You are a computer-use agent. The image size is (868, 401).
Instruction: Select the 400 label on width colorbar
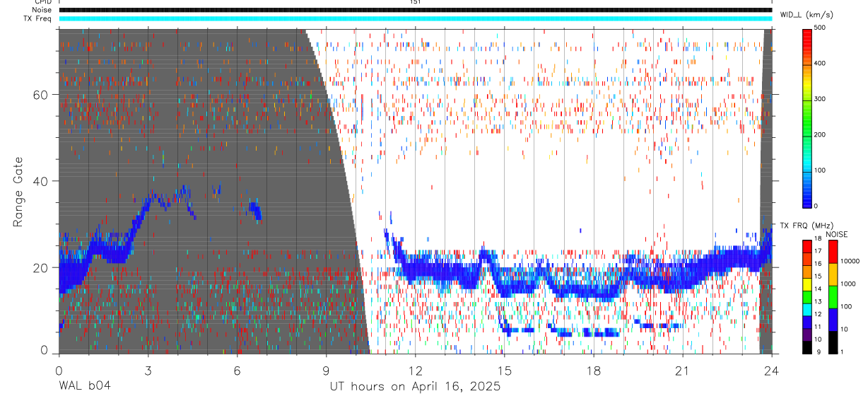tap(821, 63)
